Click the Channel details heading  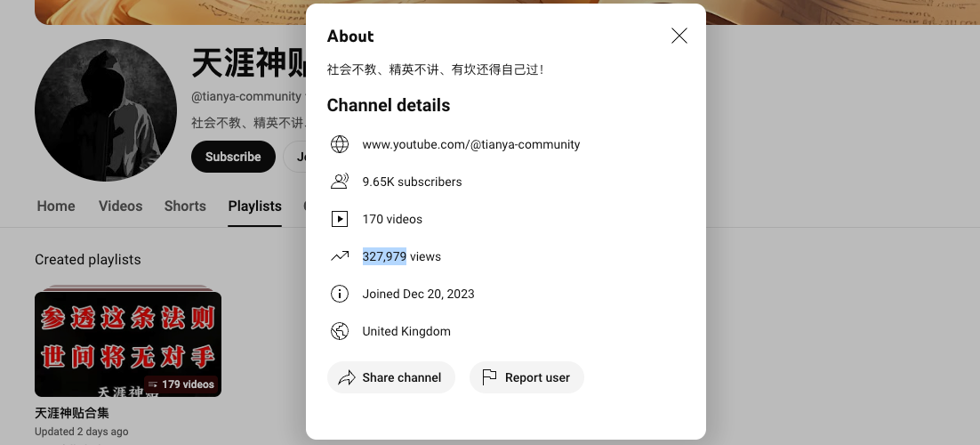[x=388, y=105]
